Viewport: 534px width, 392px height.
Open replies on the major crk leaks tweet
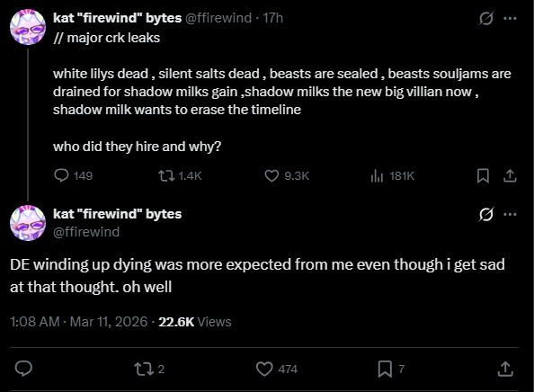point(73,175)
